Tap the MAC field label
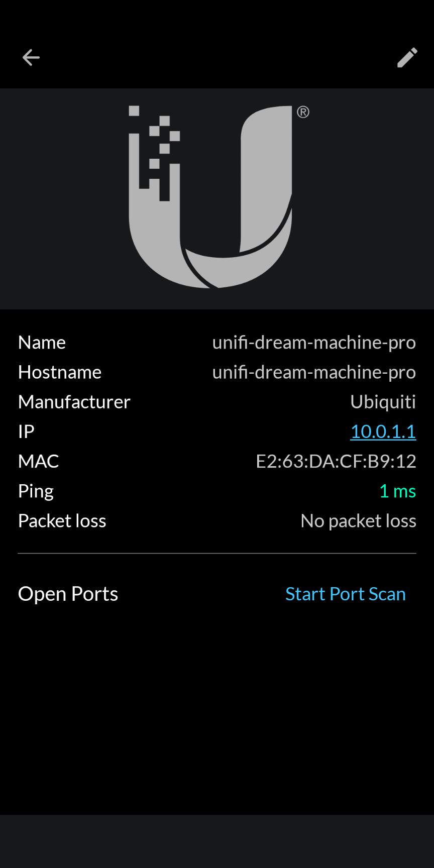This screenshot has width=434, height=868. tap(38, 461)
